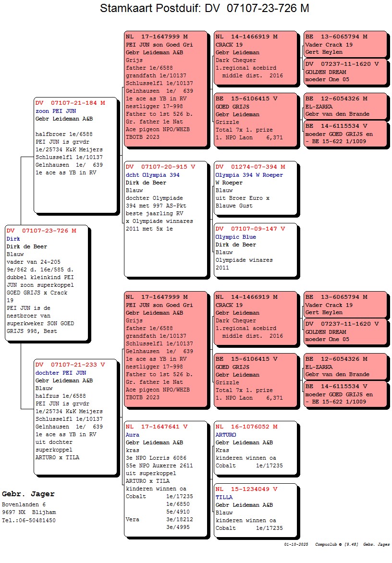The width and height of the screenshot is (392, 563).
Task: Click the TILLA pigeon name
Action: [x=223, y=497]
